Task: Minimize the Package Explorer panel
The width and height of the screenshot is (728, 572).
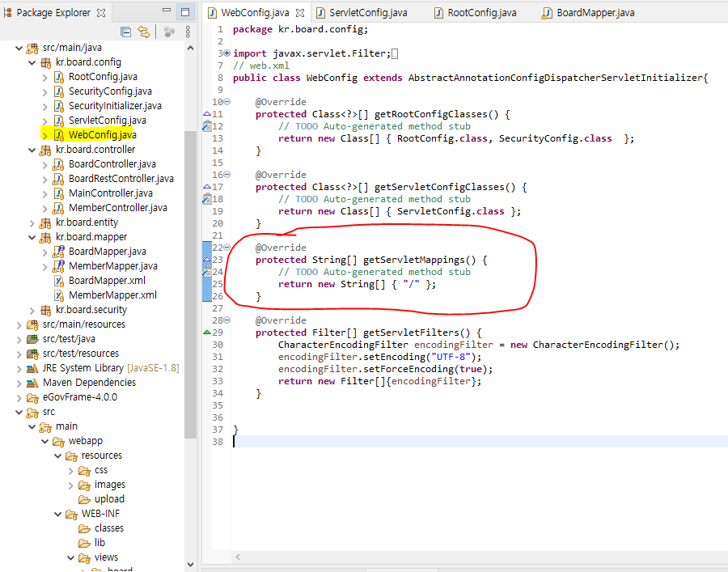Action: [167, 11]
